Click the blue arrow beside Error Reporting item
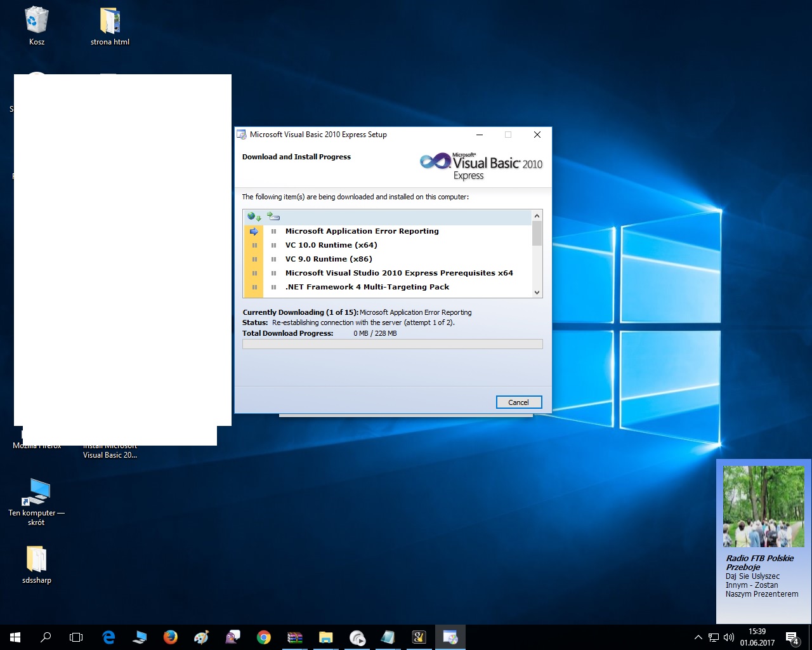 point(254,232)
